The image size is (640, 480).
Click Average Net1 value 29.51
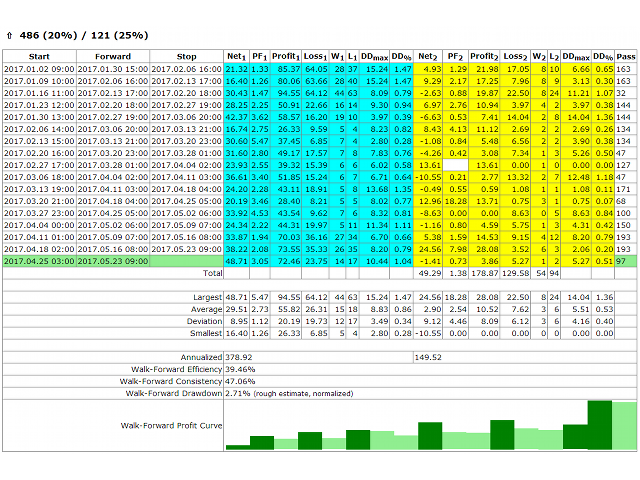pos(236,309)
